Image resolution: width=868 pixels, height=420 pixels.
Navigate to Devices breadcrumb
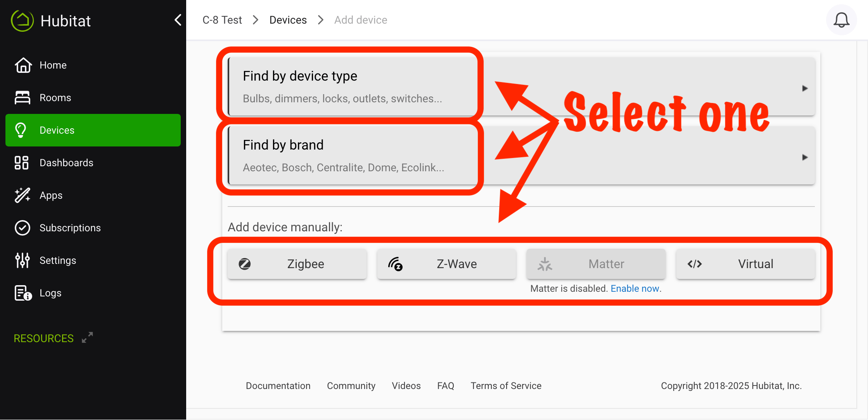(288, 20)
